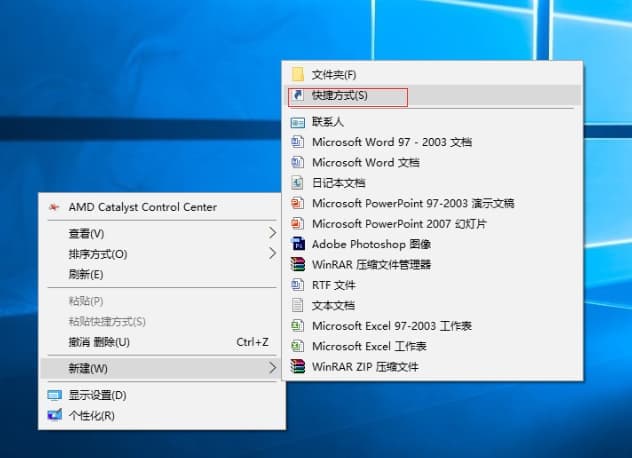Click the WinRAR 压缩文件管理器 icon

[x=297, y=265]
